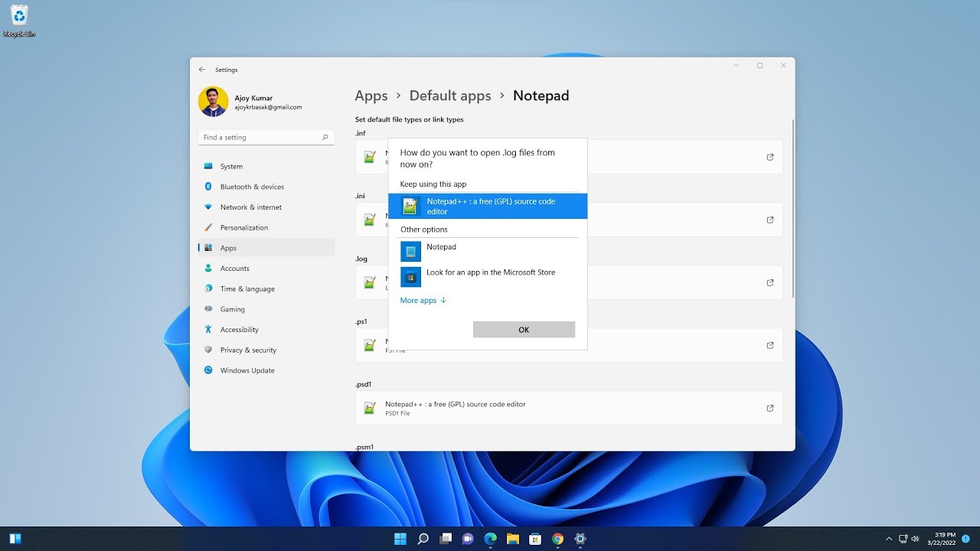This screenshot has width=980, height=551.
Task: Open the Windows Start menu
Action: tap(400, 539)
